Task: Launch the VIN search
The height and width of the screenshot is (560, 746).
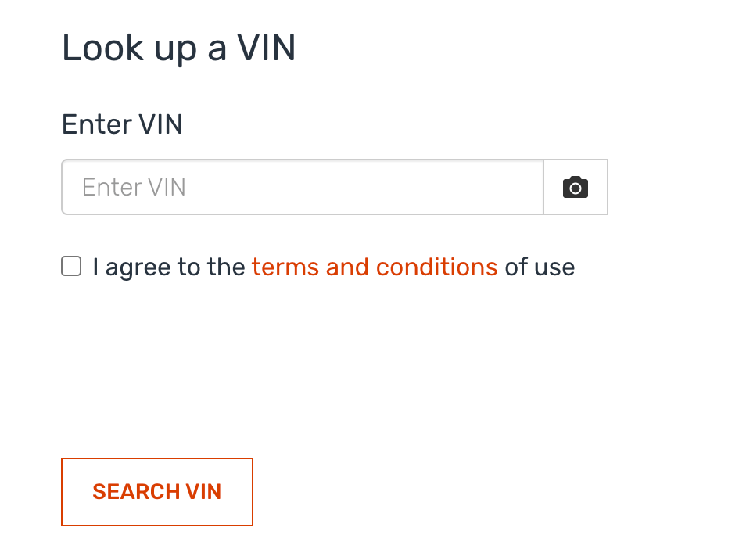Action: click(x=157, y=491)
